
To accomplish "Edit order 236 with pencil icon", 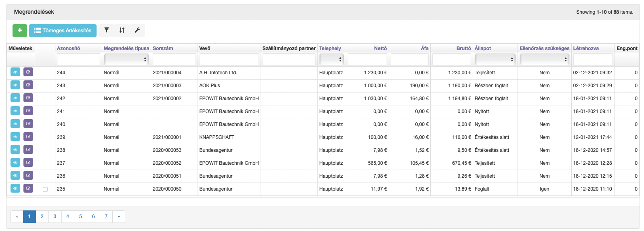I will (x=28, y=176).
